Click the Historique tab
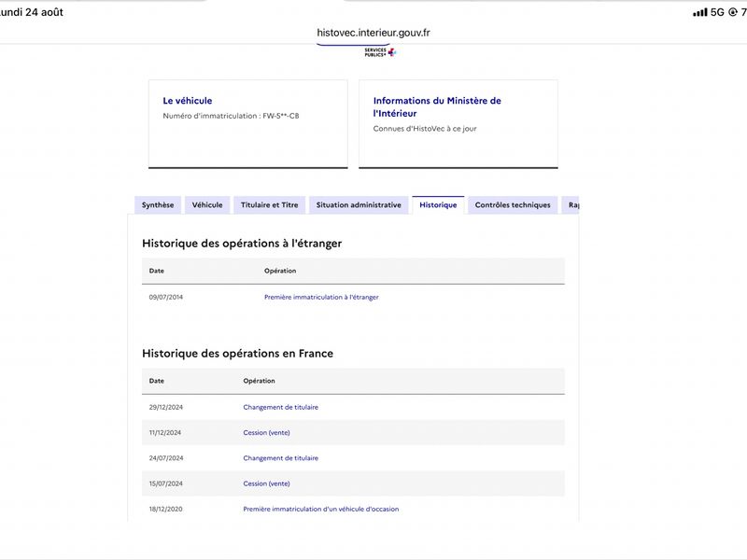747x560 pixels. tap(438, 205)
